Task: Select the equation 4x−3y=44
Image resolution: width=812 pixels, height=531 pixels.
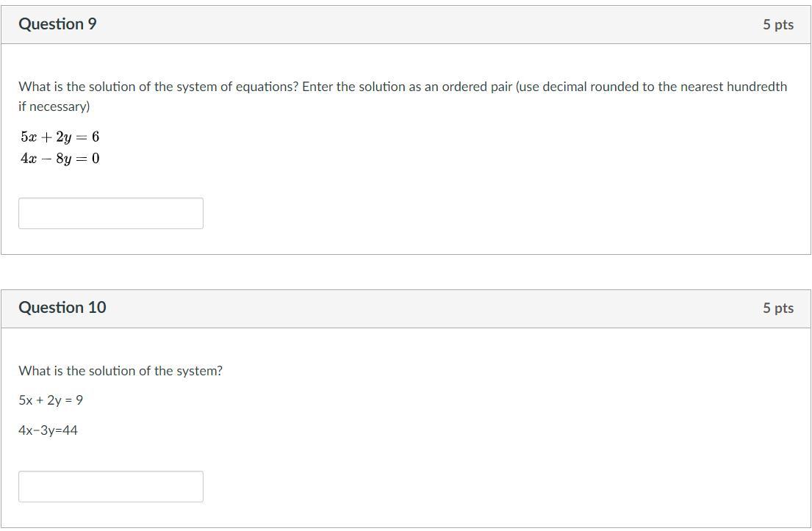Action: click(48, 430)
